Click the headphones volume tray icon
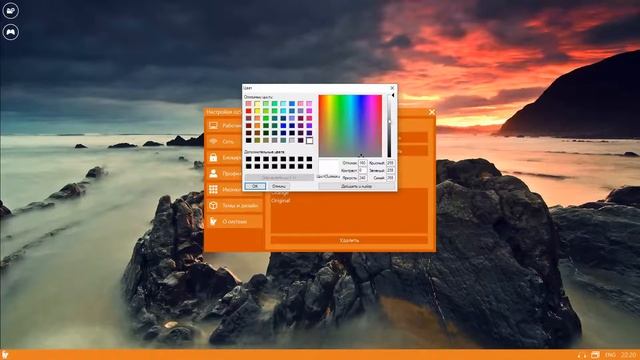Viewport: 640px width, 360px height. [x=582, y=355]
